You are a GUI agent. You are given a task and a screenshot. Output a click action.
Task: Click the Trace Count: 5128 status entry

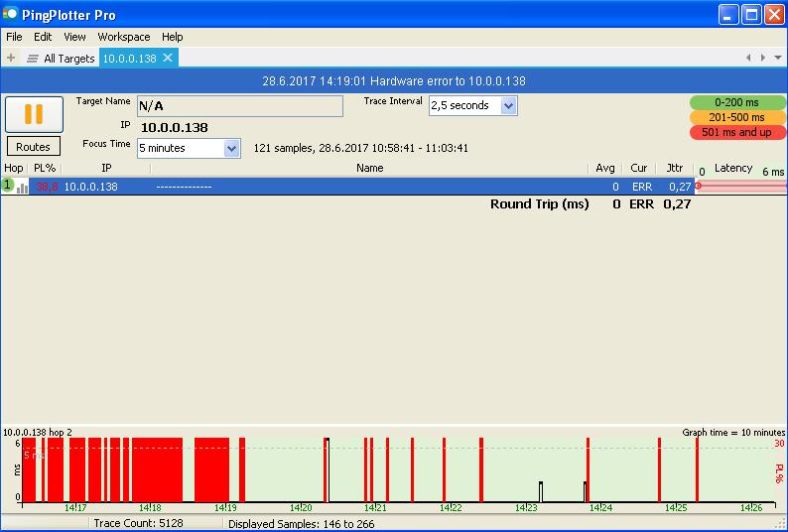(x=138, y=523)
